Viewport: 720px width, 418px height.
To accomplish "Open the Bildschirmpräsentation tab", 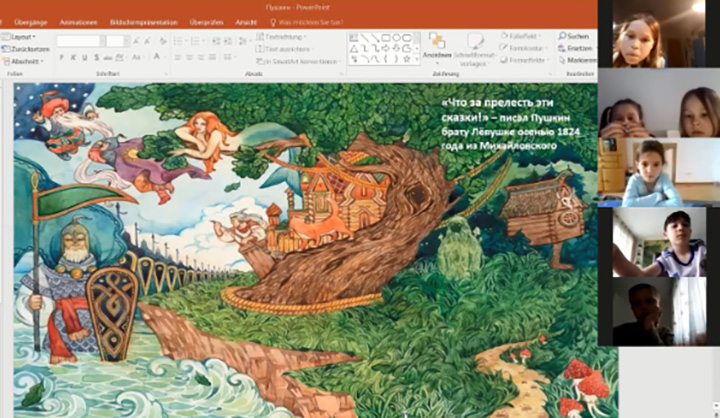I will pos(144,22).
